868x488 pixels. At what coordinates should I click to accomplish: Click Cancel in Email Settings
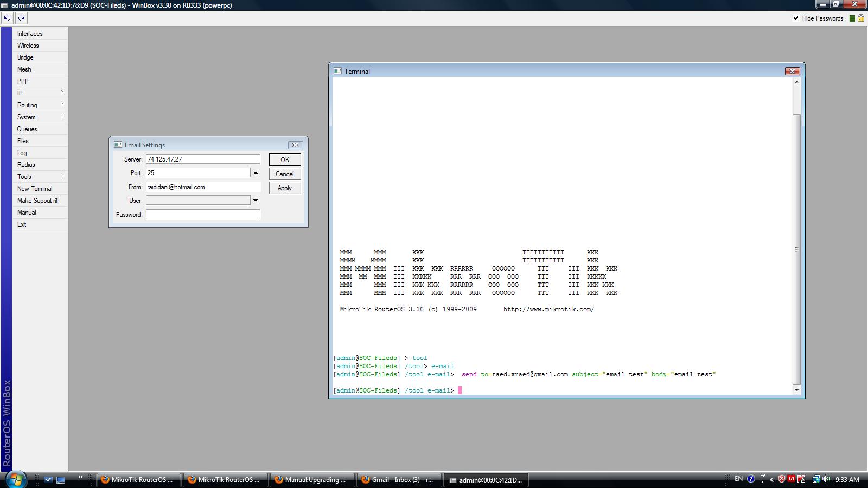click(x=285, y=174)
